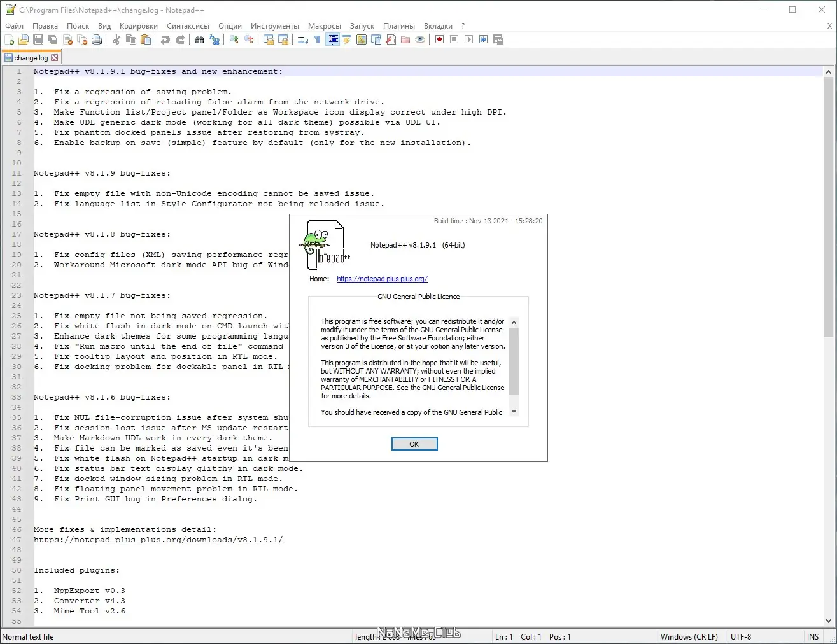
Task: Play back the recorded macro
Action: (469, 39)
